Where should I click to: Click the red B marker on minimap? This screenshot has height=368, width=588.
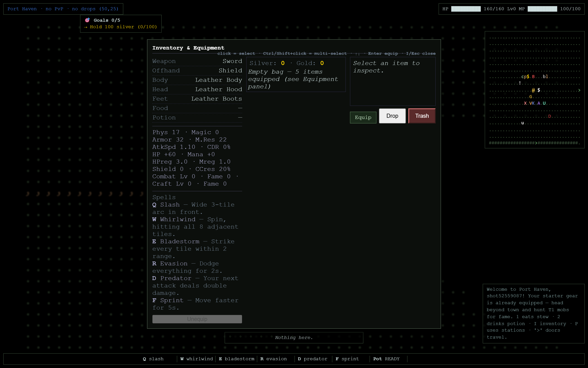point(533,77)
